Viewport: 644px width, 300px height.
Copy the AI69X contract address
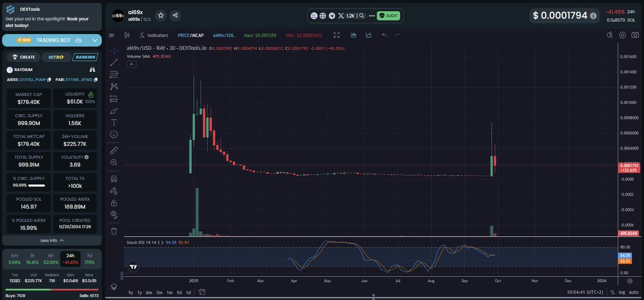coord(49,79)
